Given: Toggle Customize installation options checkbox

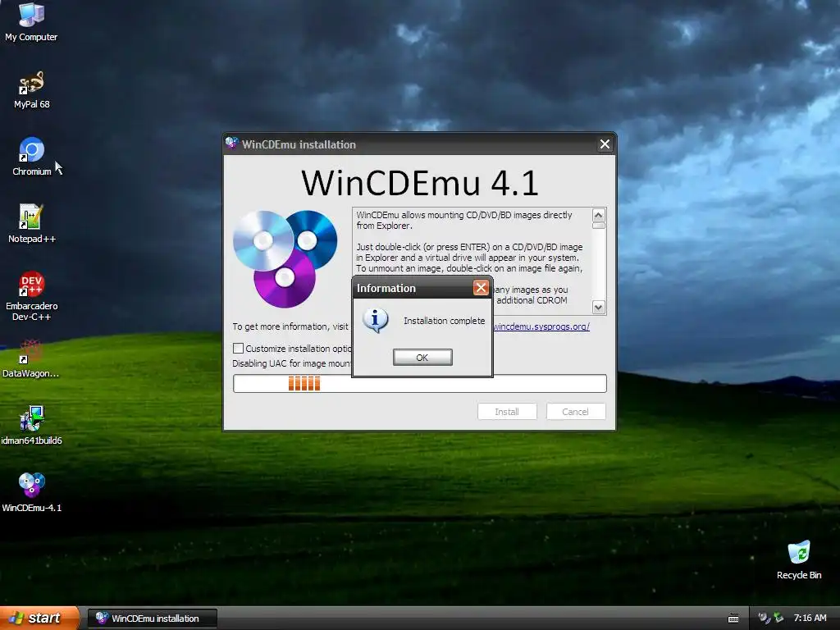Looking at the screenshot, I should 238,348.
